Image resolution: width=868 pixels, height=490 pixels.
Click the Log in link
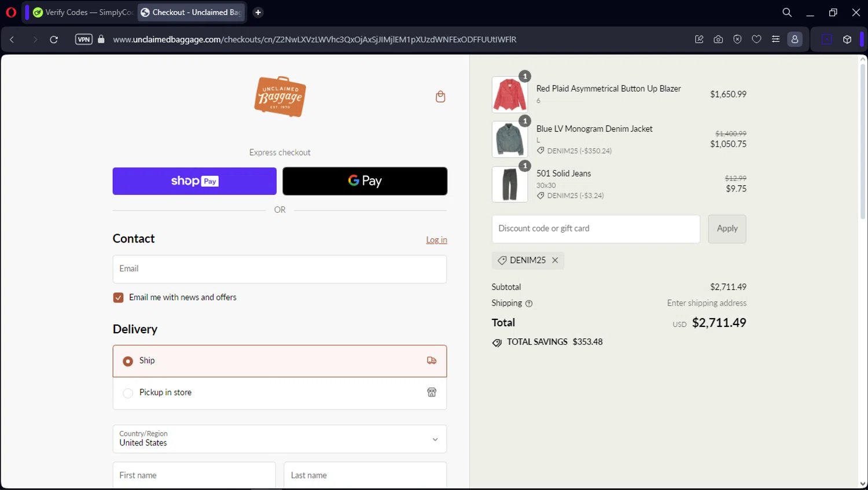[436, 240]
